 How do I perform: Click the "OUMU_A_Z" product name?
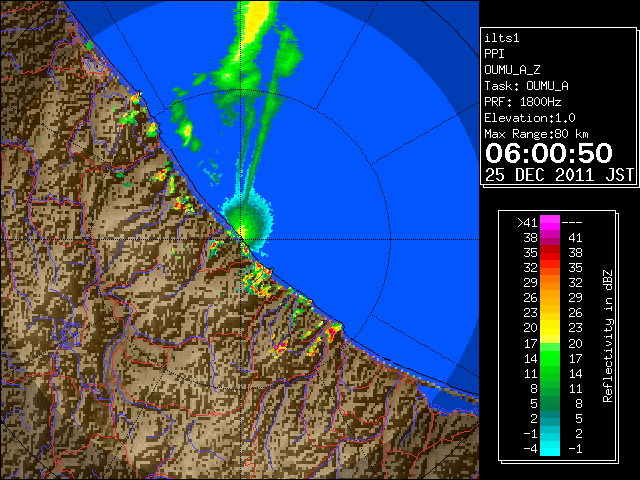coord(512,70)
